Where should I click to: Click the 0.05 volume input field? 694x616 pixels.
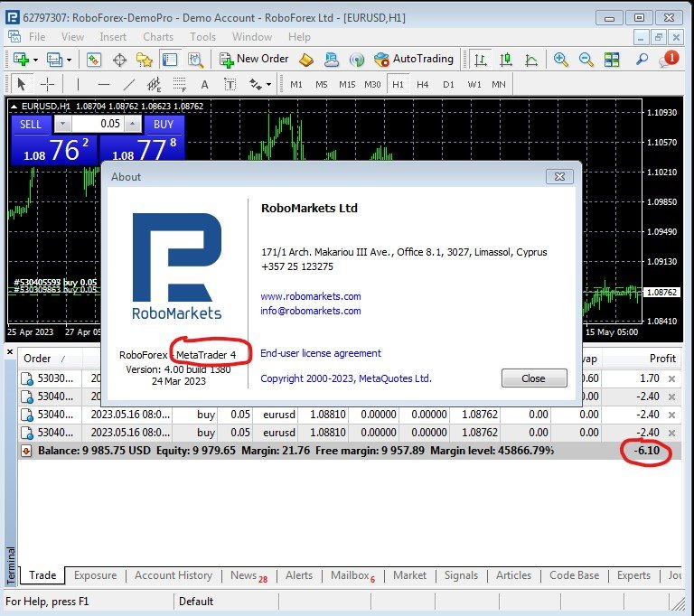pyautogui.click(x=98, y=124)
